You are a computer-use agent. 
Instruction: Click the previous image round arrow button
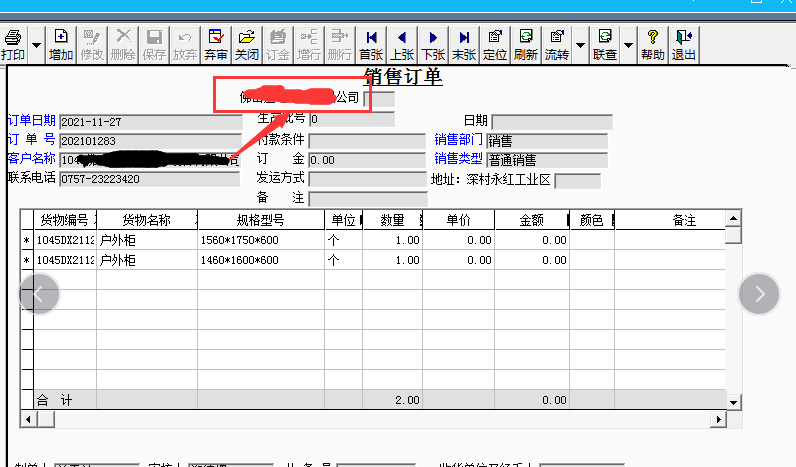39,294
